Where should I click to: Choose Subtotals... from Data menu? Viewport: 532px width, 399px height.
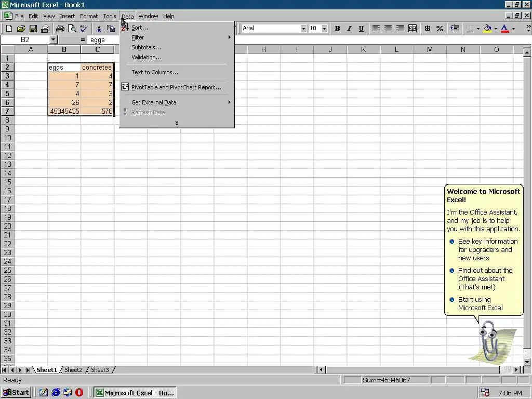point(177,47)
